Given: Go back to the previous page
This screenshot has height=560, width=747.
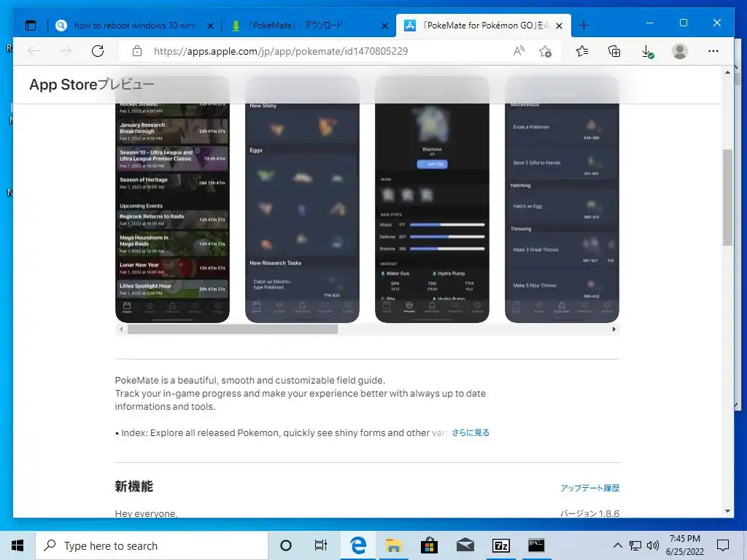Looking at the screenshot, I should (x=34, y=51).
